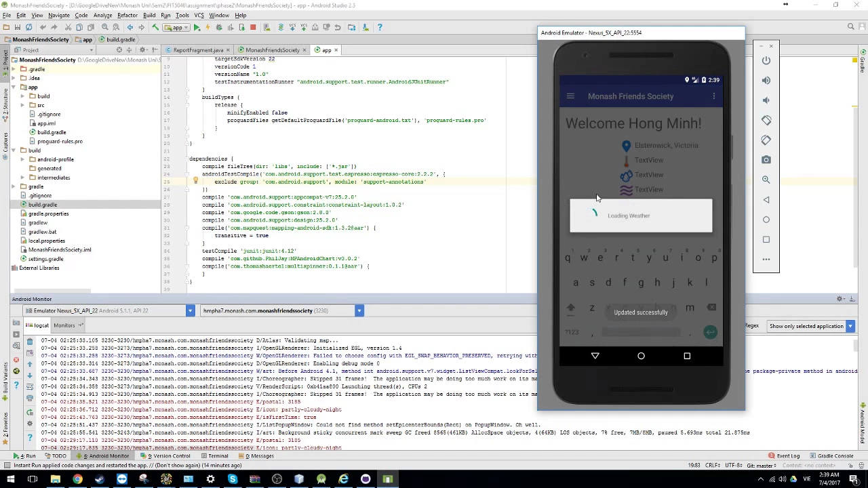Click the Save All toolbar icon
The height and width of the screenshot is (488, 868).
point(18,27)
